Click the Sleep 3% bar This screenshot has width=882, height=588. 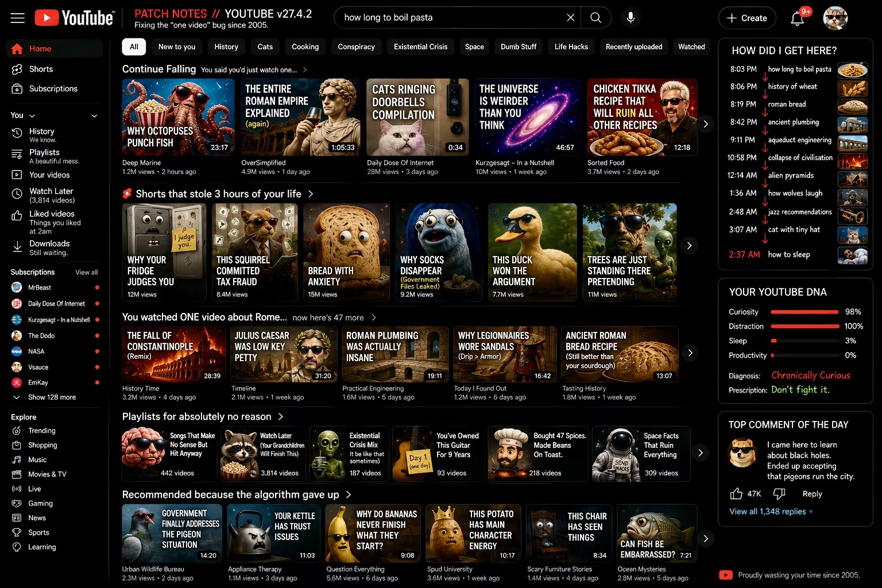click(x=804, y=341)
